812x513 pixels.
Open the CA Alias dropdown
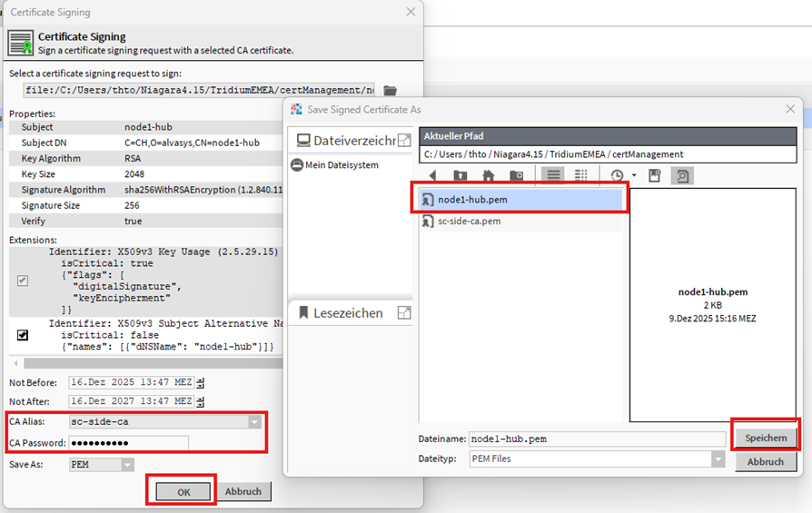(x=254, y=422)
